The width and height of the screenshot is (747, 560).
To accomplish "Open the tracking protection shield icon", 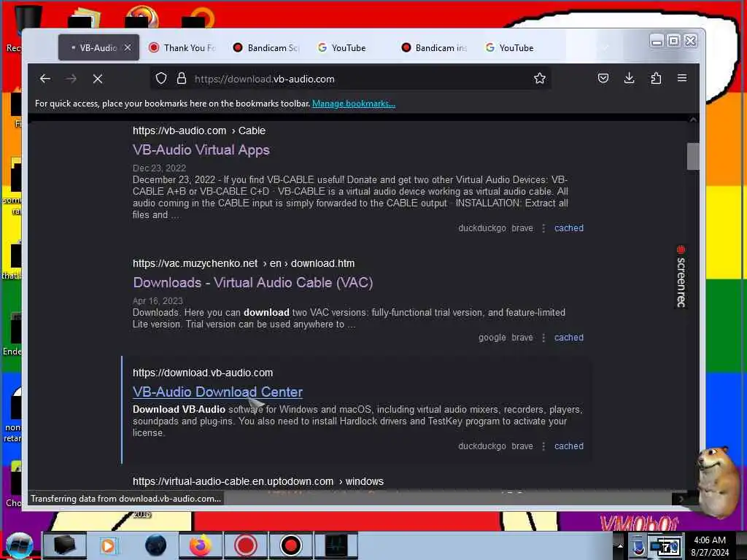I will [161, 79].
